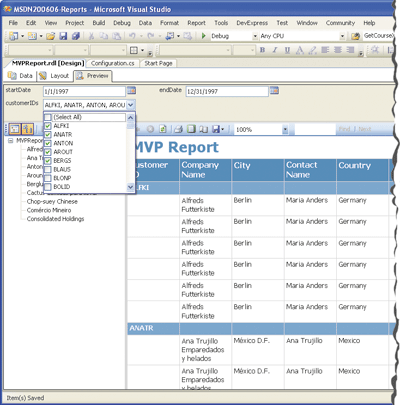Viewport: 400px width, 405px height.
Task: Click the New Project toolbar icon
Action: pyautogui.click(x=13, y=36)
